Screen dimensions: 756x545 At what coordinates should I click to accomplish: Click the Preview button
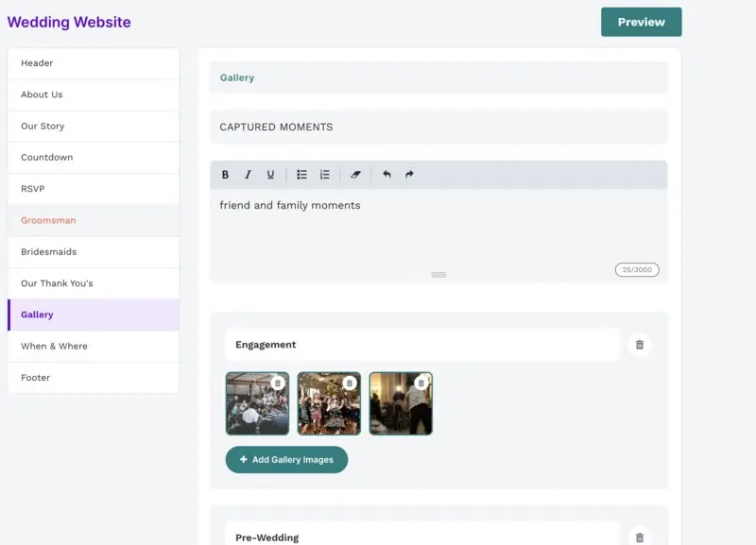coord(642,22)
